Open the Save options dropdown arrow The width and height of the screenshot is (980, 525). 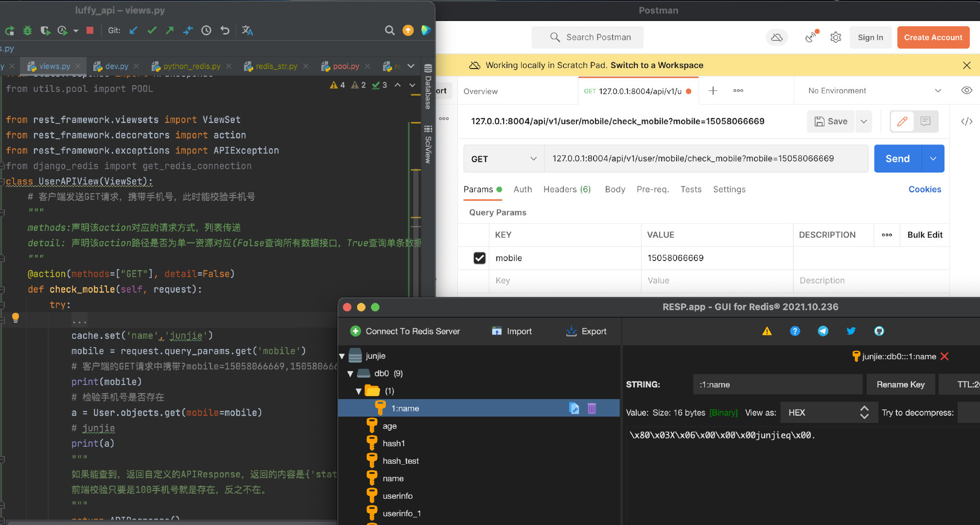[863, 121]
